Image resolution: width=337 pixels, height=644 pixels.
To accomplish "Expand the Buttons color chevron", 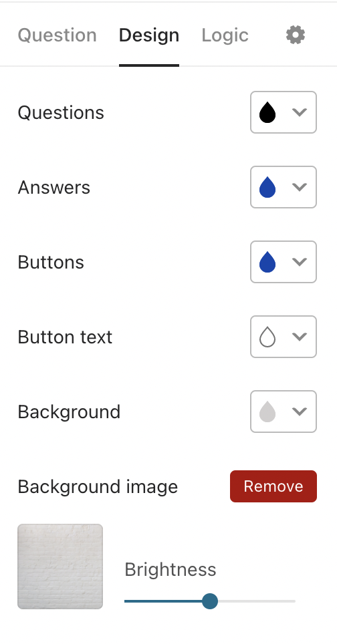I will click(300, 262).
